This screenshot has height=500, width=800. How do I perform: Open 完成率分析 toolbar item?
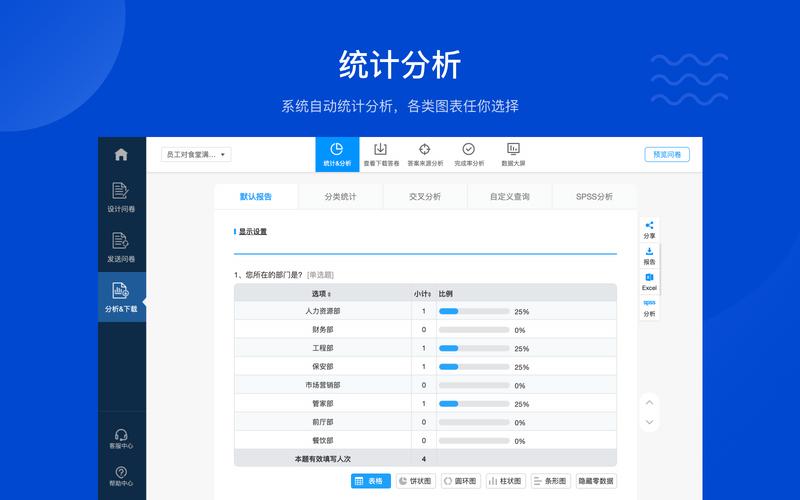(x=469, y=155)
